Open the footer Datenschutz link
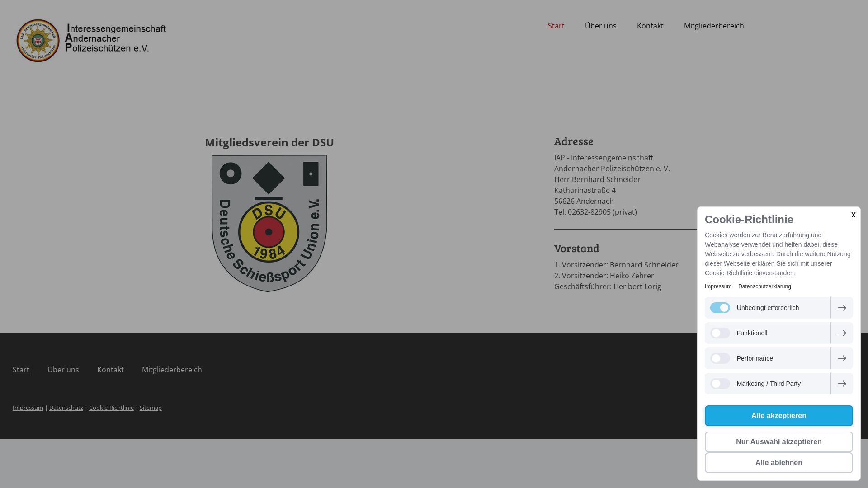Image resolution: width=868 pixels, height=488 pixels. [66, 408]
